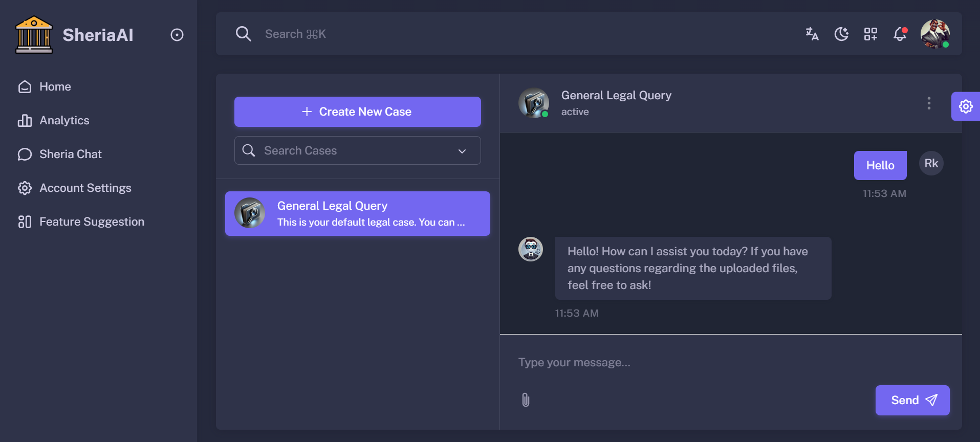Click the bot assistant avatar
Image resolution: width=980 pixels, height=442 pixels.
tap(531, 249)
